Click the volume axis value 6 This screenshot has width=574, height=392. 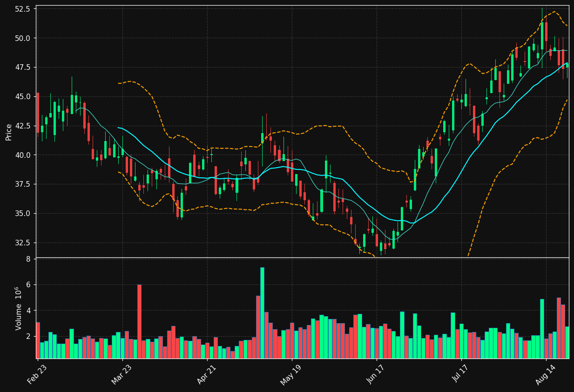coord(28,285)
